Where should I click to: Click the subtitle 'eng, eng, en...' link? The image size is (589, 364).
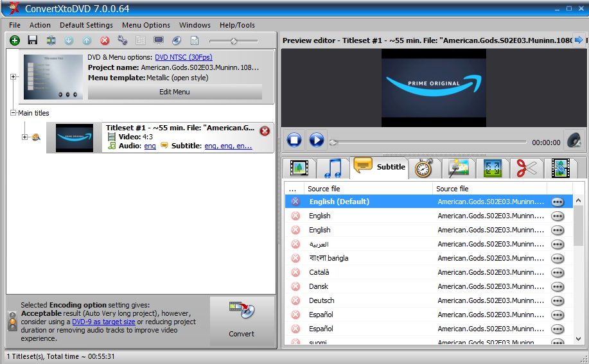[x=228, y=146]
